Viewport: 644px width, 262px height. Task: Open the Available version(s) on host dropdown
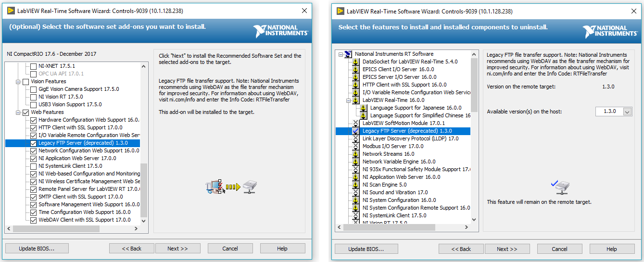[627, 112]
